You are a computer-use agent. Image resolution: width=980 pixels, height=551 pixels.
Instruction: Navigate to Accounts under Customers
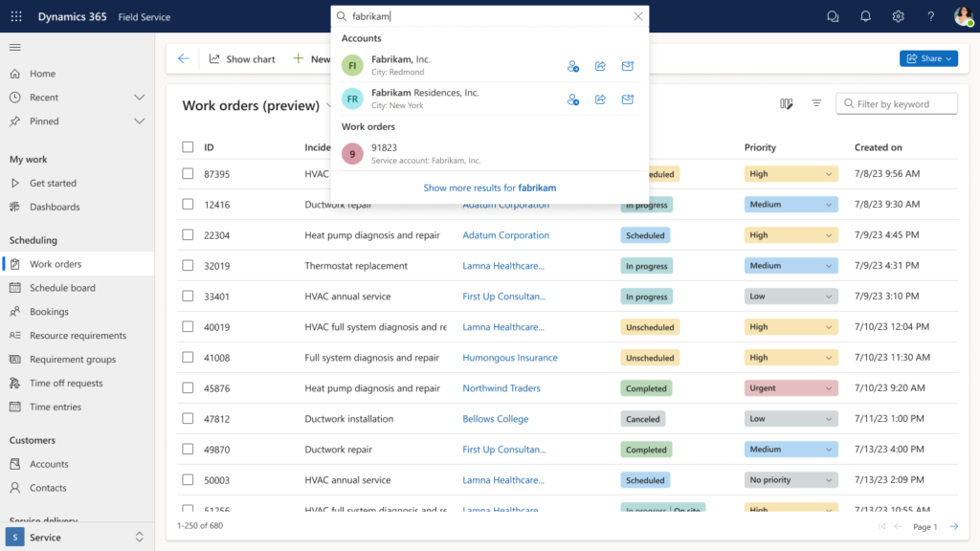tap(49, 464)
